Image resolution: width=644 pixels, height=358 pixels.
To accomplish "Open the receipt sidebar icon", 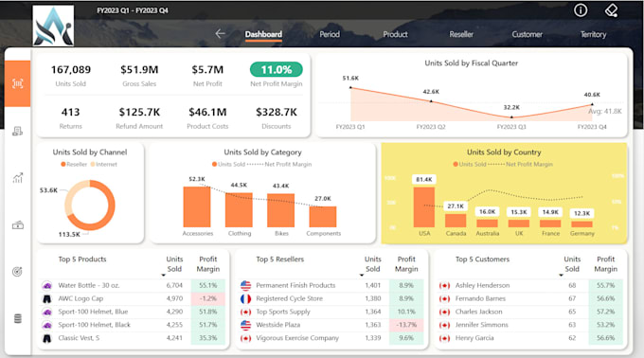I will click(x=17, y=132).
